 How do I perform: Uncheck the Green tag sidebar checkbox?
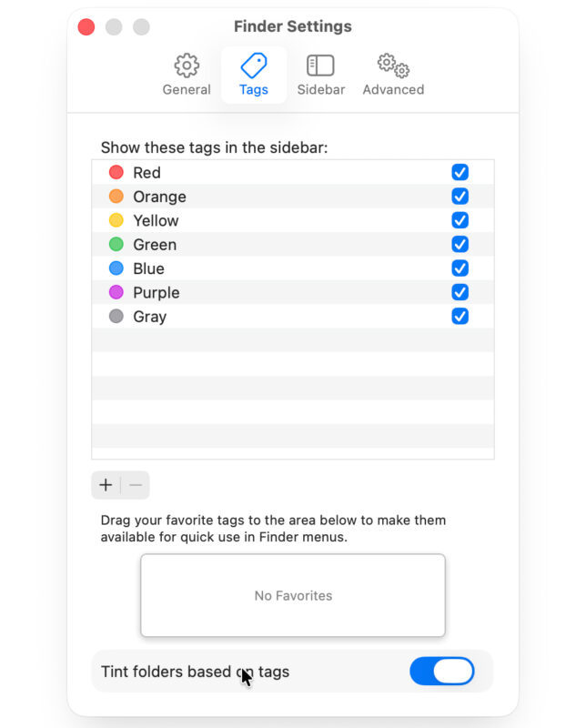click(460, 245)
